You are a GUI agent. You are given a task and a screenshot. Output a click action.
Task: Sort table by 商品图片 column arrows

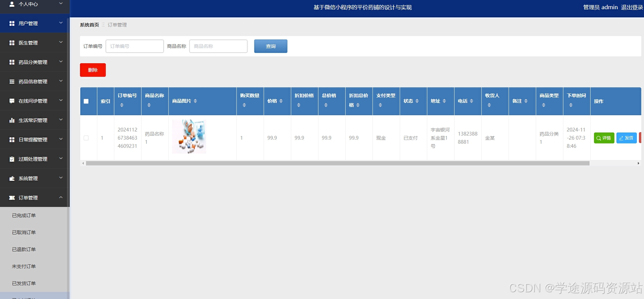195,101
